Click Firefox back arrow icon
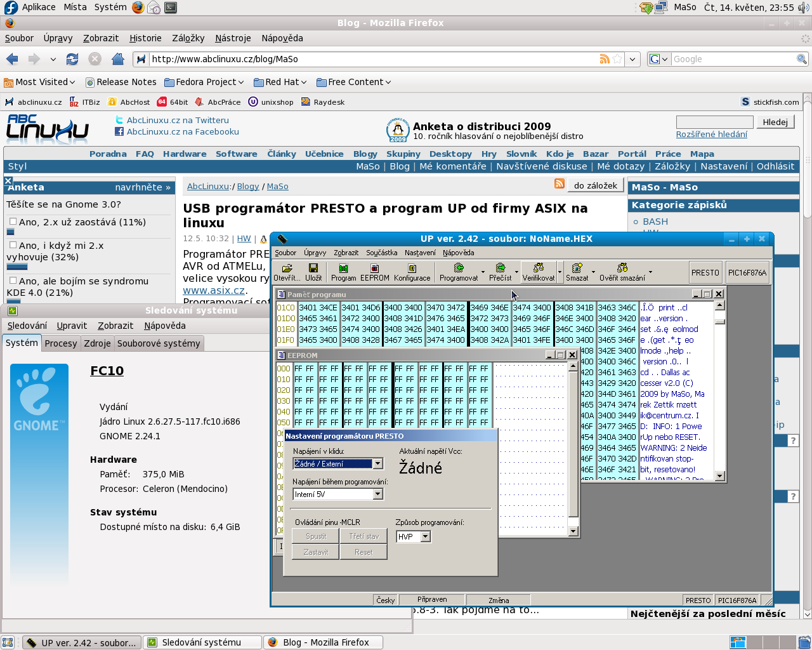Viewport: 812px width, 650px height. (x=12, y=59)
